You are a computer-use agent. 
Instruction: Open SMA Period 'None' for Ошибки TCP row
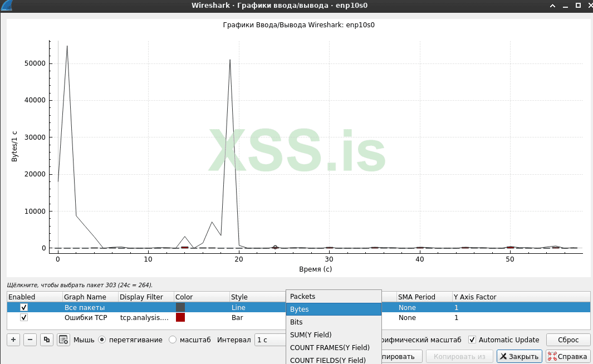tap(424, 317)
